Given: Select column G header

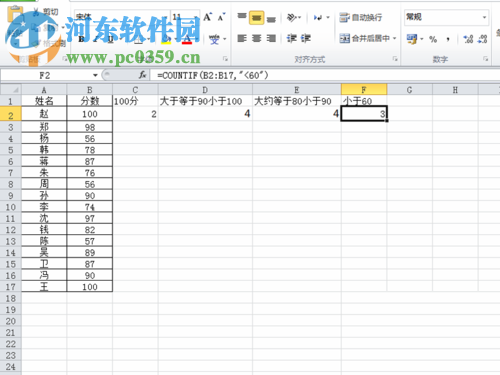Looking at the screenshot, I should coord(410,90).
